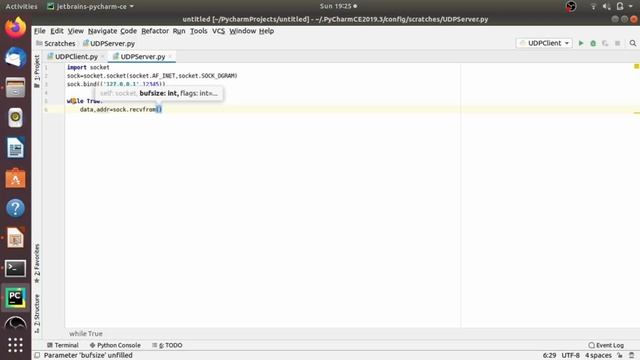Open Search Everywhere magnifier icon

[633, 43]
